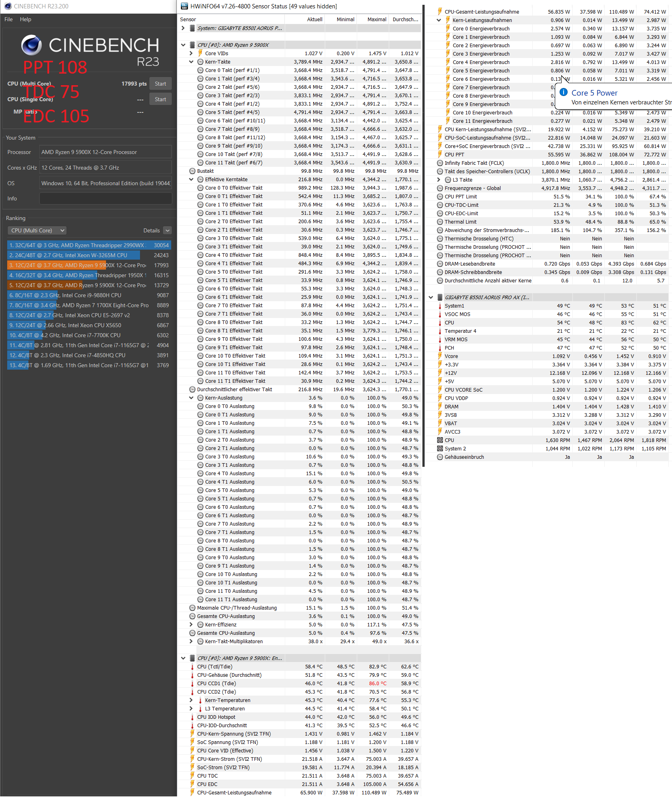Image resolution: width=672 pixels, height=800 pixels.
Task: Click the clock icon next to Gehäuseeinbruch
Action: [x=440, y=457]
